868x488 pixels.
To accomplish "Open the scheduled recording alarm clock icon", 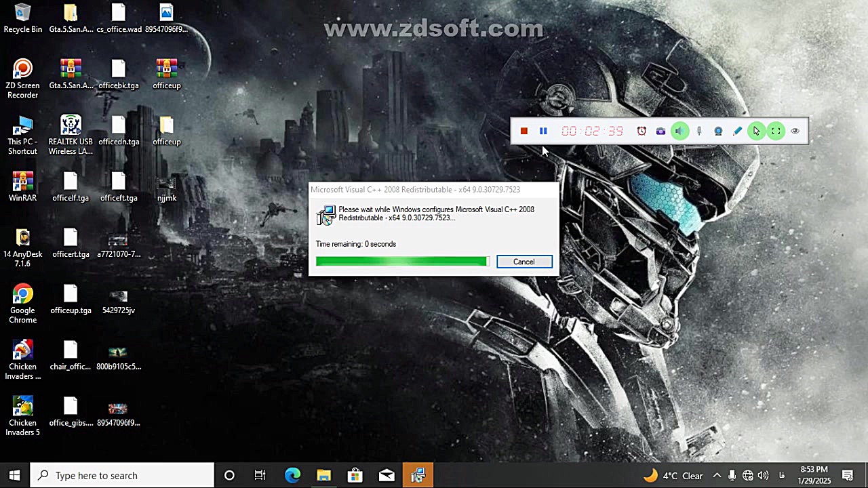I will tap(642, 131).
